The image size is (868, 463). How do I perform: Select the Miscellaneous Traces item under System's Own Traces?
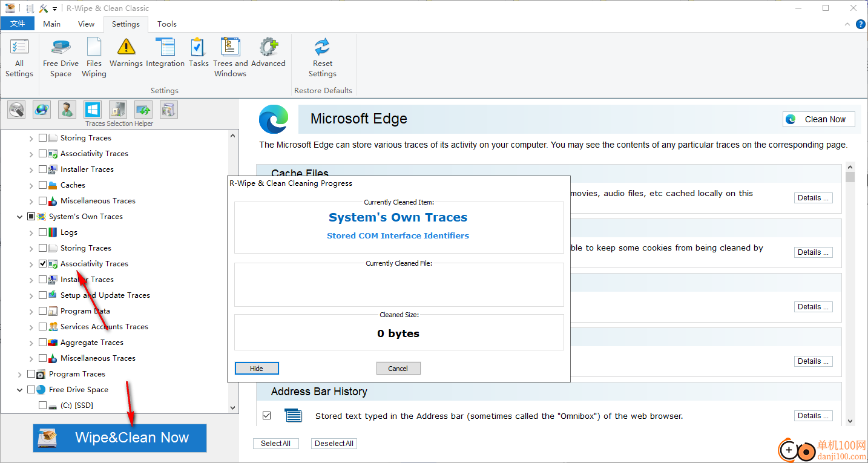(x=98, y=358)
